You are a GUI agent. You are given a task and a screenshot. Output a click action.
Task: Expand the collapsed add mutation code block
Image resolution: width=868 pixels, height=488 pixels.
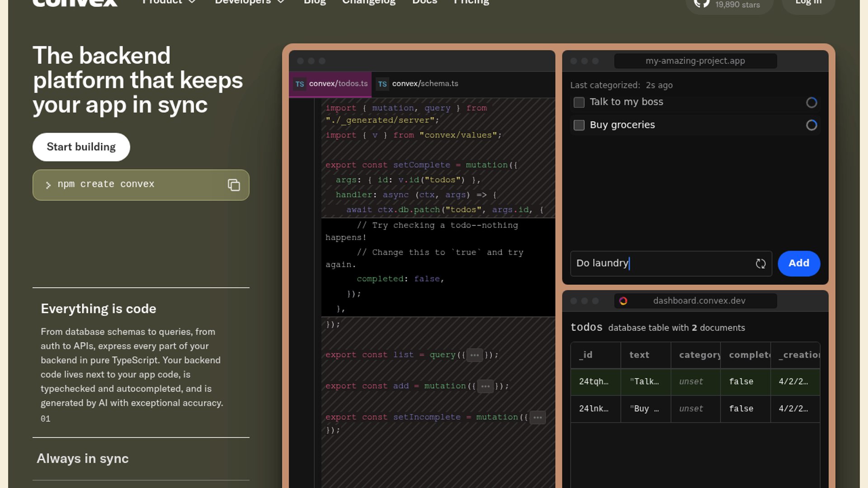[485, 386]
